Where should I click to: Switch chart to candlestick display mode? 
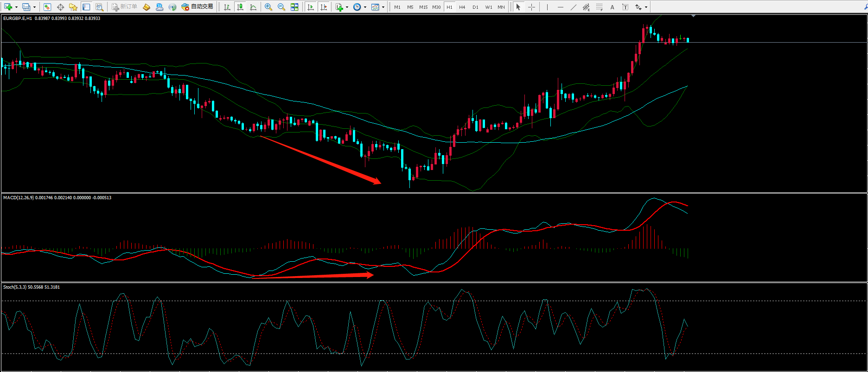[240, 7]
